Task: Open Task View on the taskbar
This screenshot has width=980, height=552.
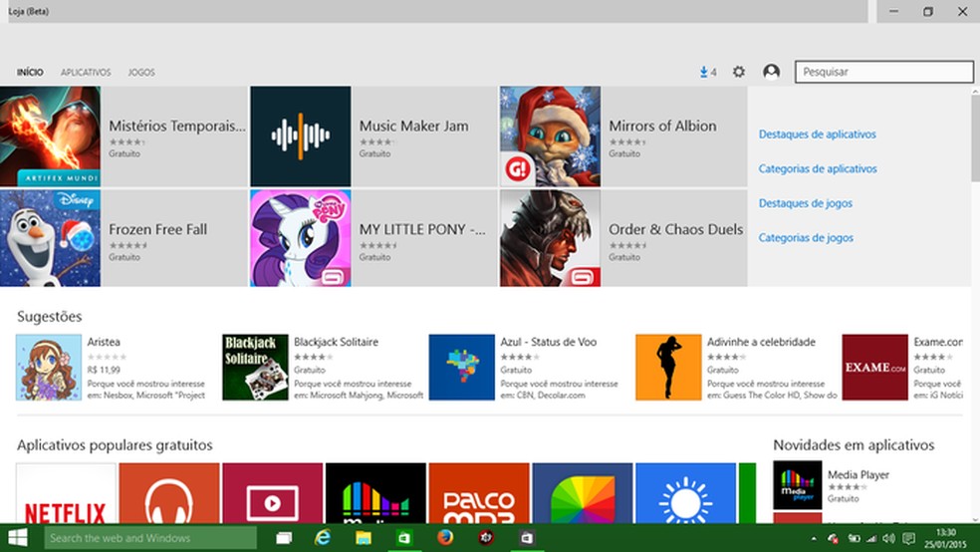Action: point(284,538)
